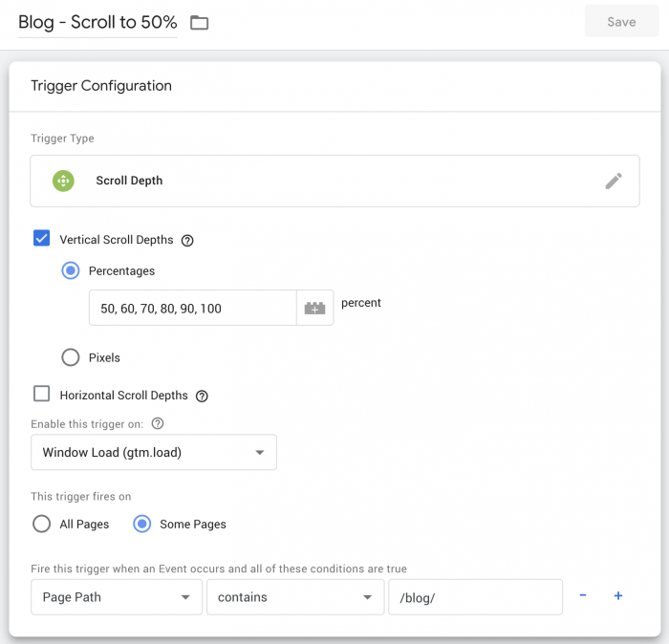669x644 pixels.
Task: Add a condition with the plus icon
Action: [x=618, y=596]
